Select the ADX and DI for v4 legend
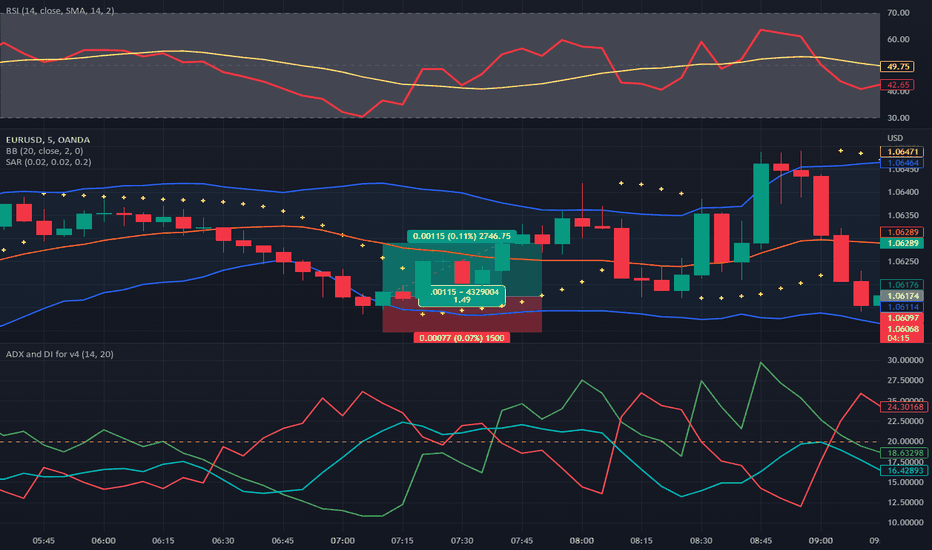932x550 pixels. pyautogui.click(x=59, y=354)
